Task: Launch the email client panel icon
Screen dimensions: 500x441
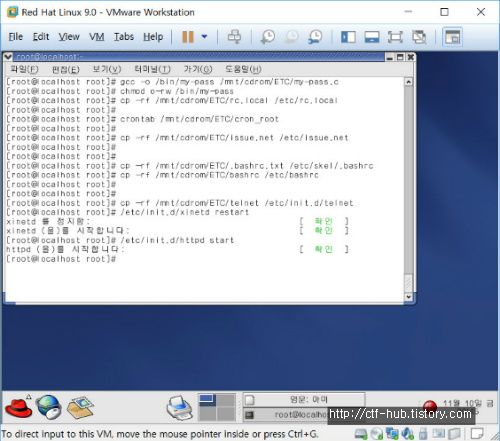Action: pyautogui.click(x=80, y=407)
